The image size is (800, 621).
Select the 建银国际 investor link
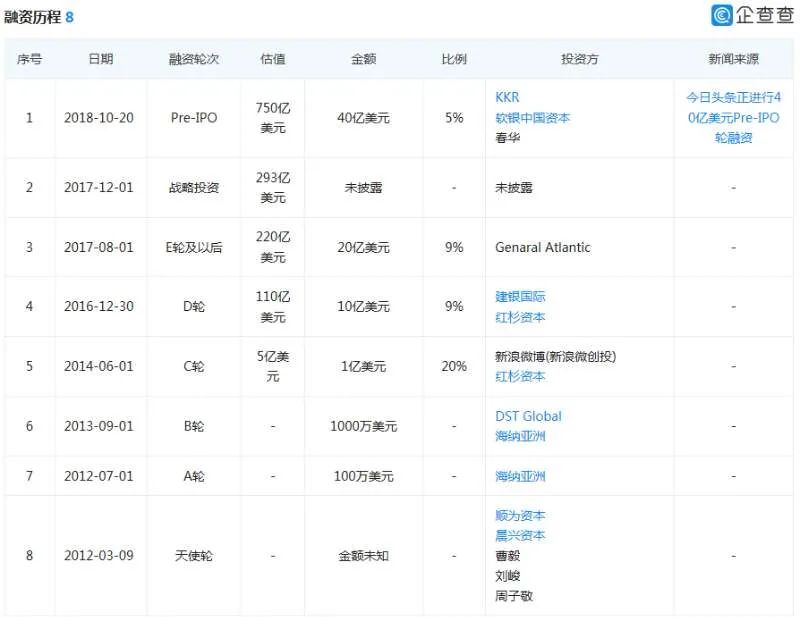(520, 297)
